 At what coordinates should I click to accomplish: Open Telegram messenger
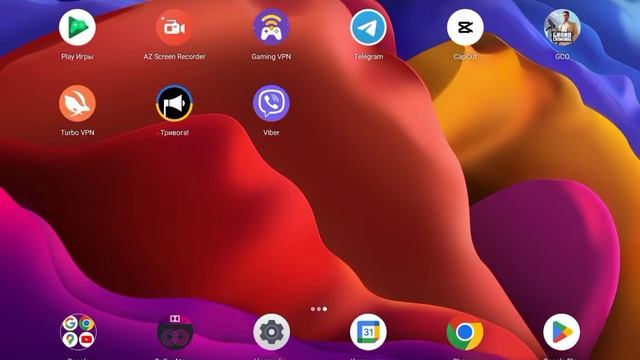(369, 27)
